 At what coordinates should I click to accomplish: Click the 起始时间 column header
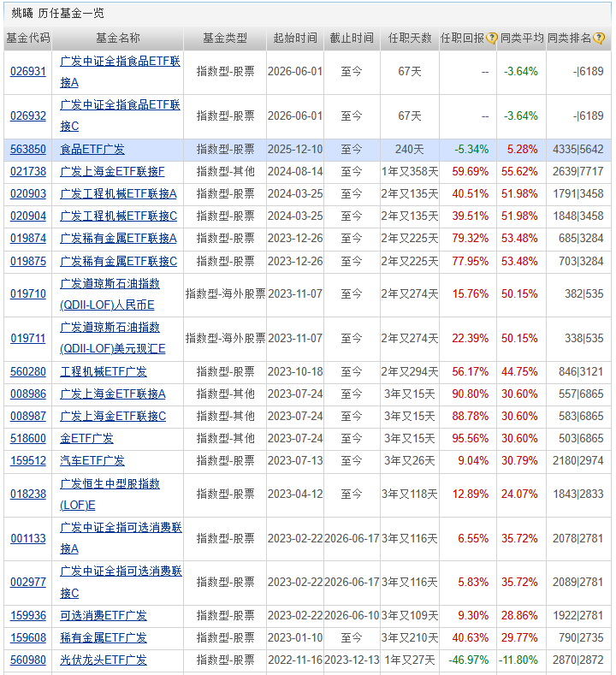tap(295, 38)
